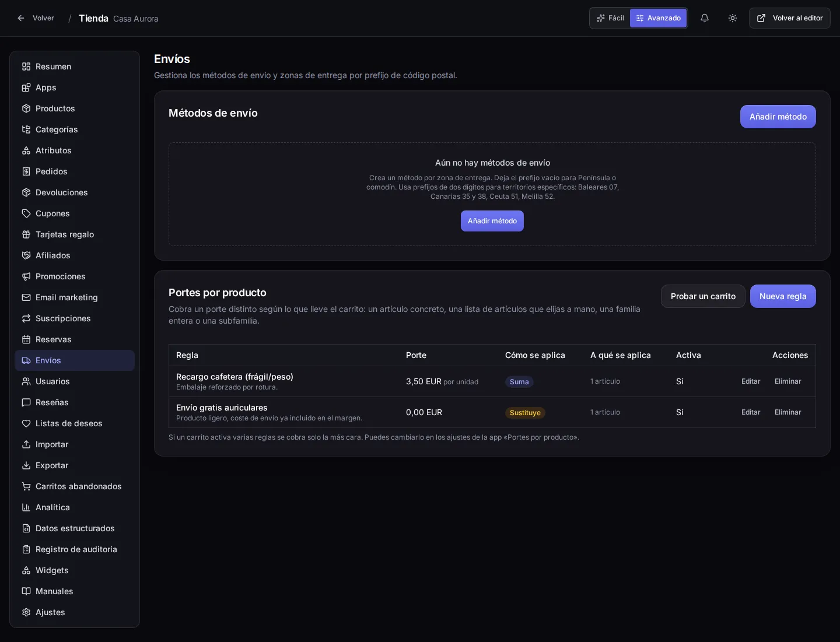Click the Promociones megaphone icon
840x642 pixels.
(x=26, y=276)
